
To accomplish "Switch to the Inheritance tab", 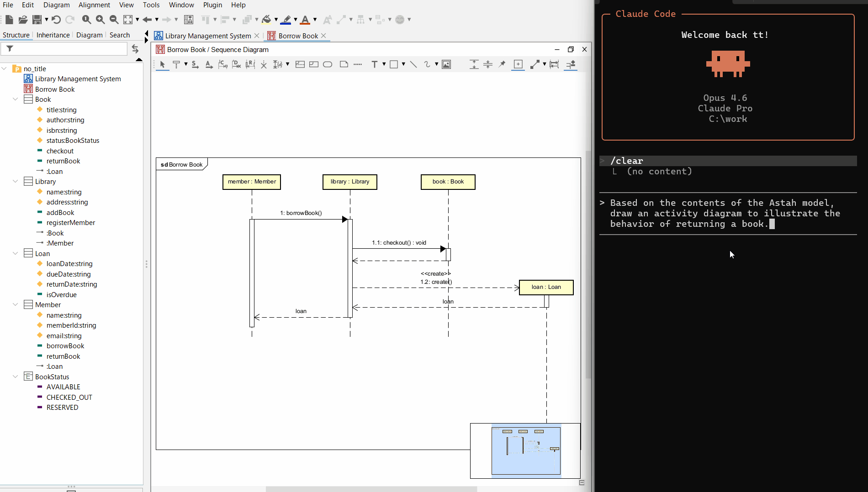I will (53, 35).
